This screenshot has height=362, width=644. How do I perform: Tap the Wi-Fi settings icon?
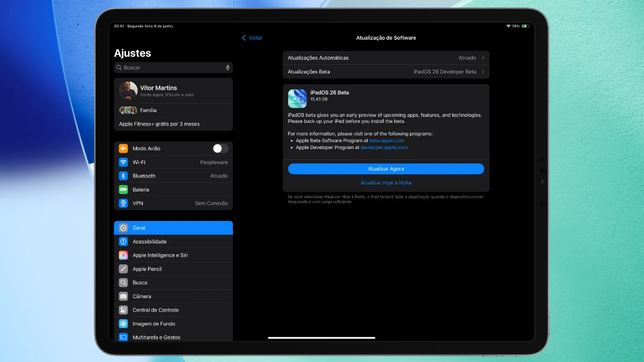point(123,162)
